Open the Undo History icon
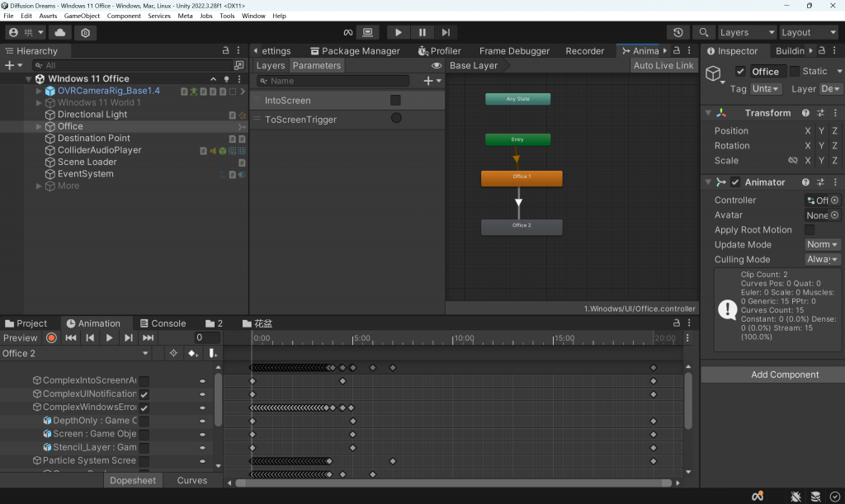Viewport: 845px width, 504px height. coord(678,32)
